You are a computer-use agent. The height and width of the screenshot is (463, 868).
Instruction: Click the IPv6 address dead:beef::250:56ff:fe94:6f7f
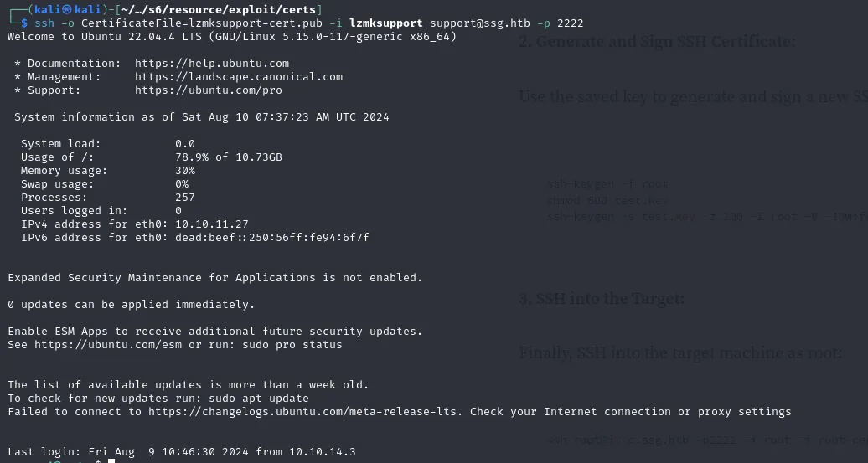[x=271, y=238]
